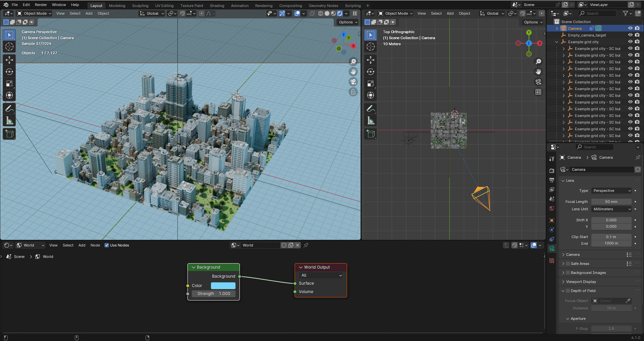Switch to the Compositing workspace tab
This screenshot has height=341, width=644.
[x=290, y=6]
